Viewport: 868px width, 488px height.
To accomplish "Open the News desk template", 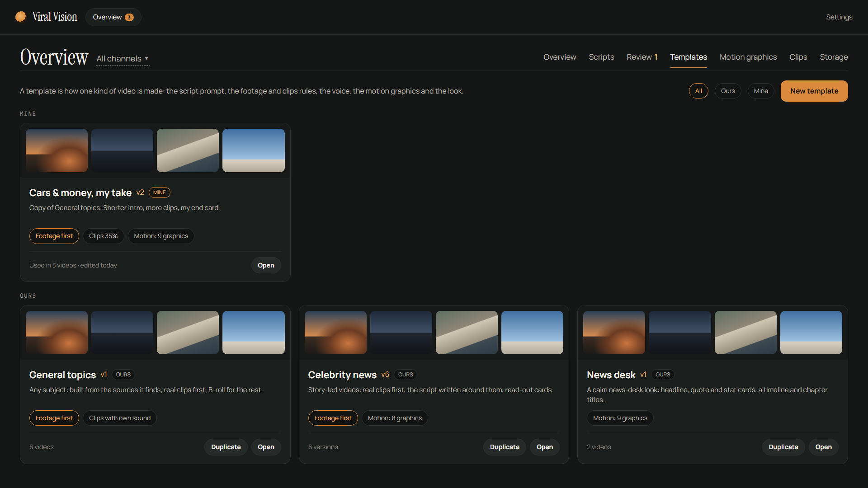I will [823, 447].
